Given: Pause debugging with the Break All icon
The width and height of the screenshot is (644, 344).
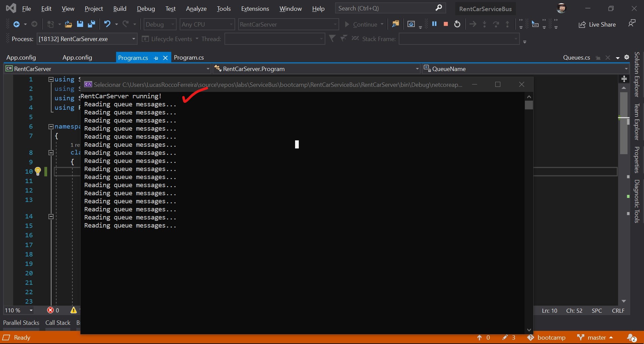Looking at the screenshot, I should 434,24.
